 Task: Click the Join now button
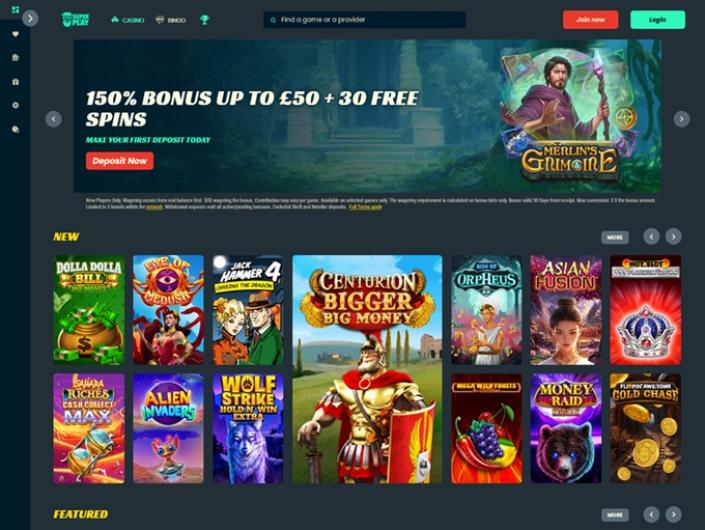click(x=590, y=20)
